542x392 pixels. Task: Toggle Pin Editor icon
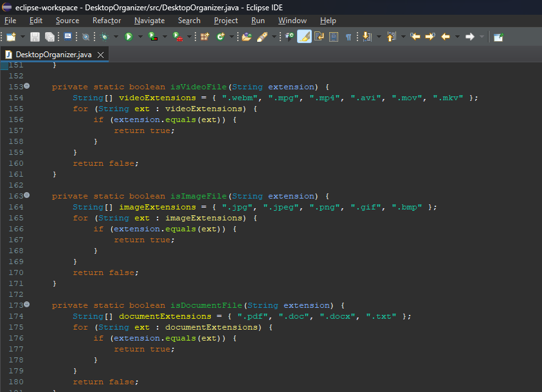(x=498, y=37)
